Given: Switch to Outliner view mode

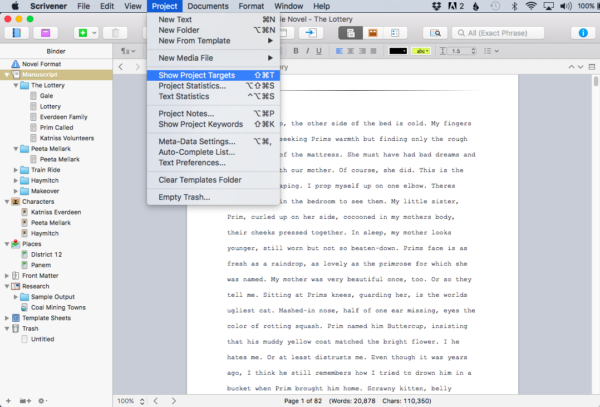Looking at the screenshot, I should click(x=395, y=33).
